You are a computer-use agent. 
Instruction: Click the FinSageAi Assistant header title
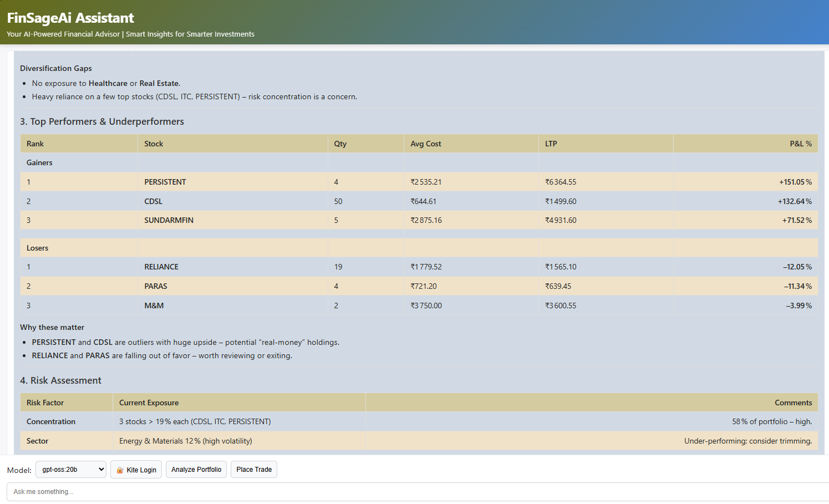tap(69, 18)
